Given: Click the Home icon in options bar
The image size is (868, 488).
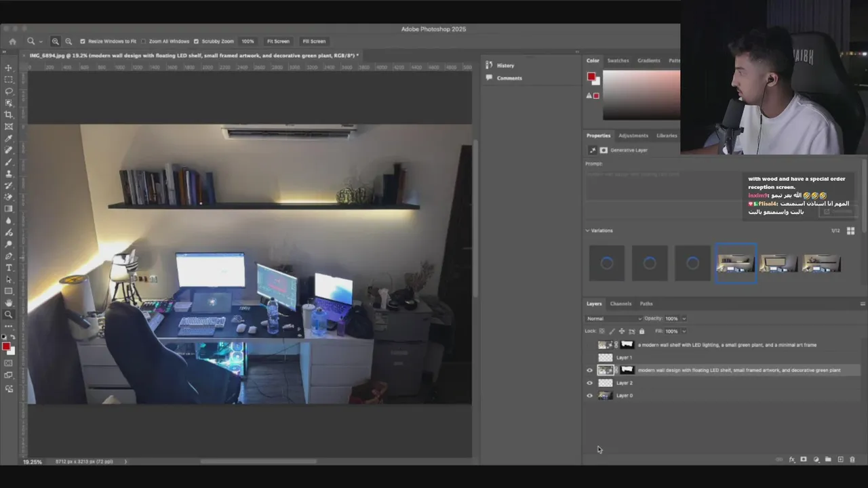Looking at the screenshot, I should point(12,41).
